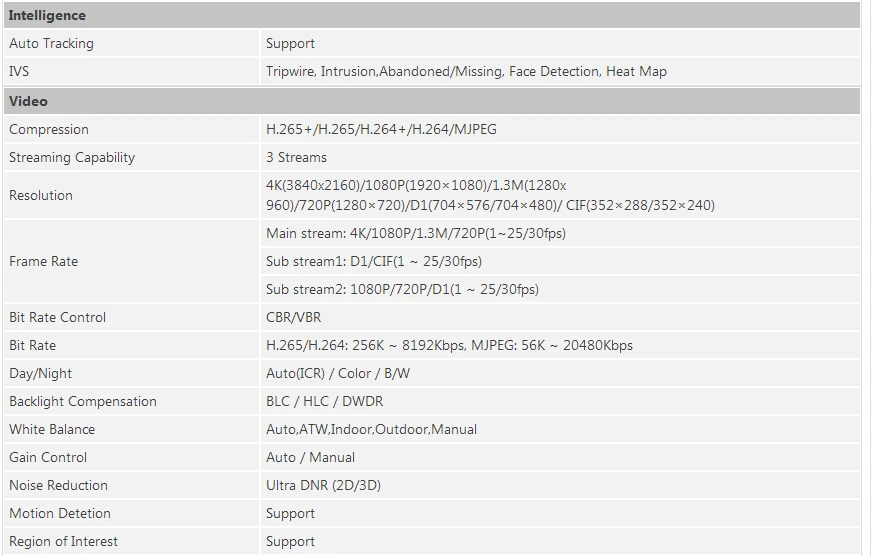The height and width of the screenshot is (556, 873).
Task: Click the IVS row label
Action: (x=20, y=72)
